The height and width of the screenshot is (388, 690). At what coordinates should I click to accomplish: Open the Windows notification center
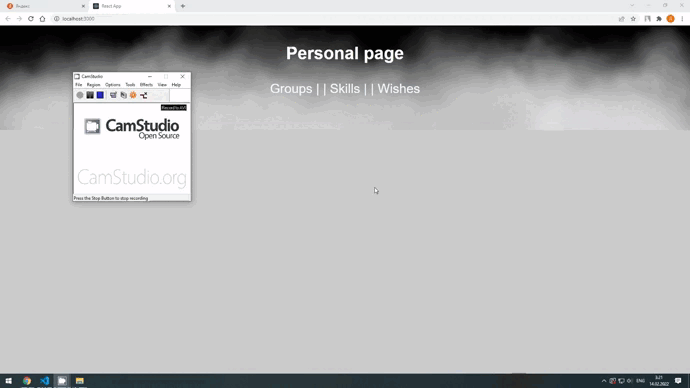point(678,381)
